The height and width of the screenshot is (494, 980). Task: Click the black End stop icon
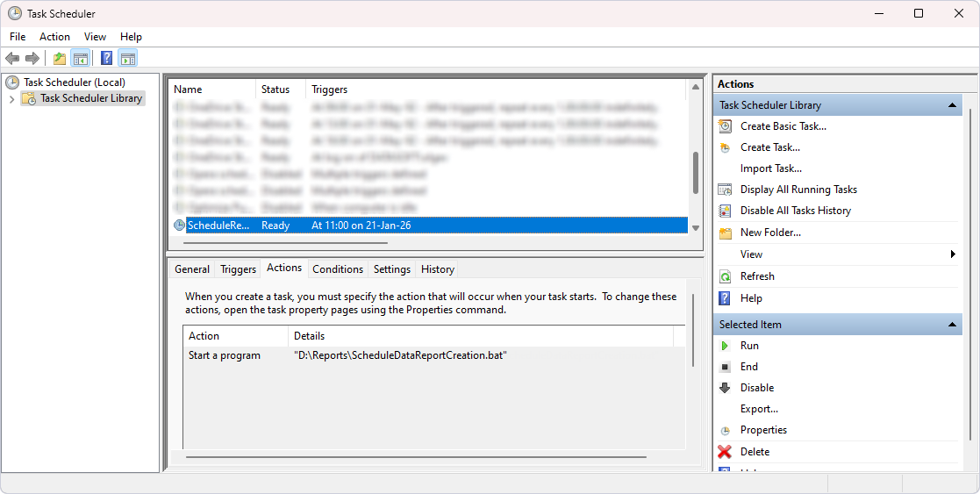tap(725, 367)
